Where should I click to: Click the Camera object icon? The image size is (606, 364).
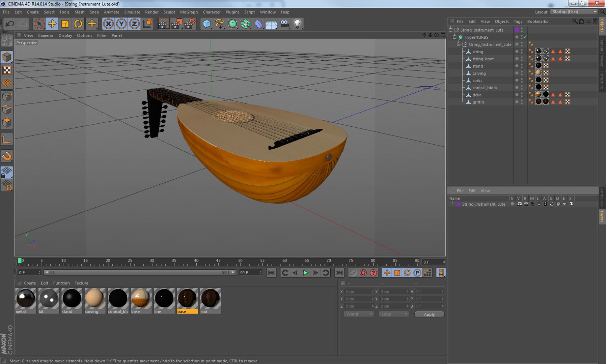[x=284, y=24]
